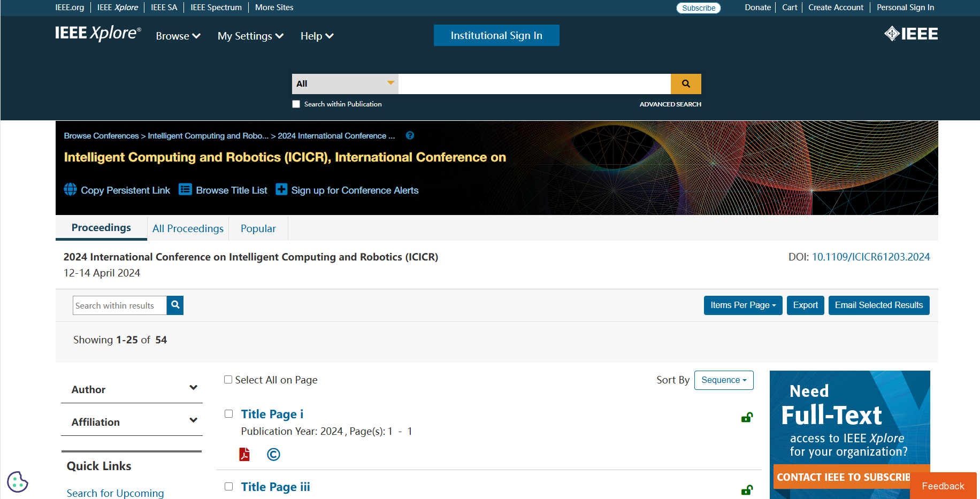Check Select All on Page
The height and width of the screenshot is (499, 980).
228,380
